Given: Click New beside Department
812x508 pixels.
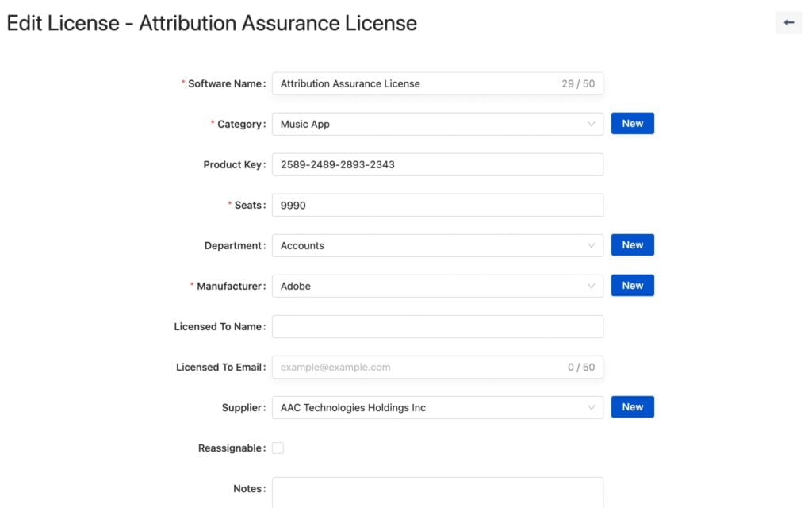Looking at the screenshot, I should (x=632, y=244).
